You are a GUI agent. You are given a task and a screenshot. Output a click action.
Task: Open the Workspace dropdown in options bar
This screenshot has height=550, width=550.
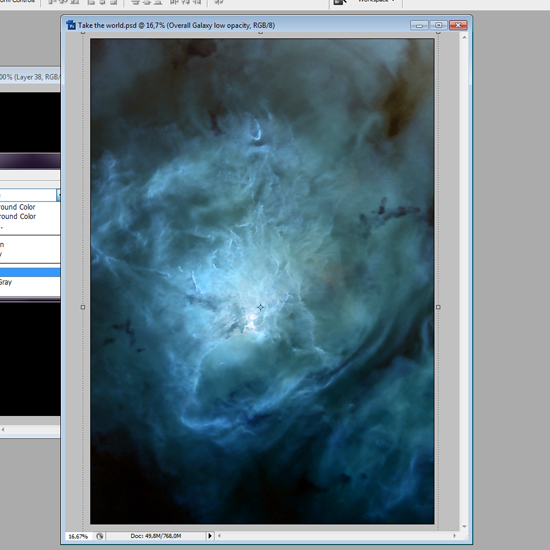376,2
